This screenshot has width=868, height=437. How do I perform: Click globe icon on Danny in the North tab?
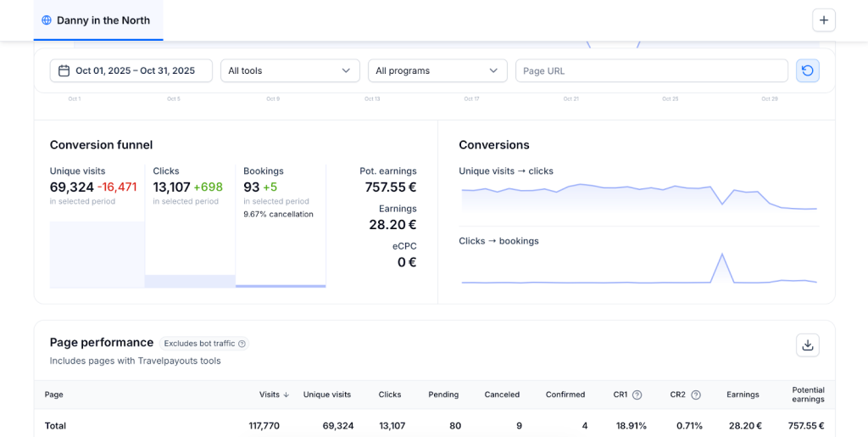[47, 20]
